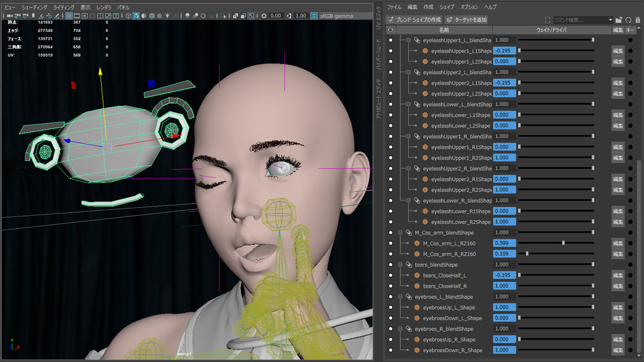Click the M_Cos_arm_L_RZ160 weight slider
Screen dimensions: 644x362
(x=556, y=244)
